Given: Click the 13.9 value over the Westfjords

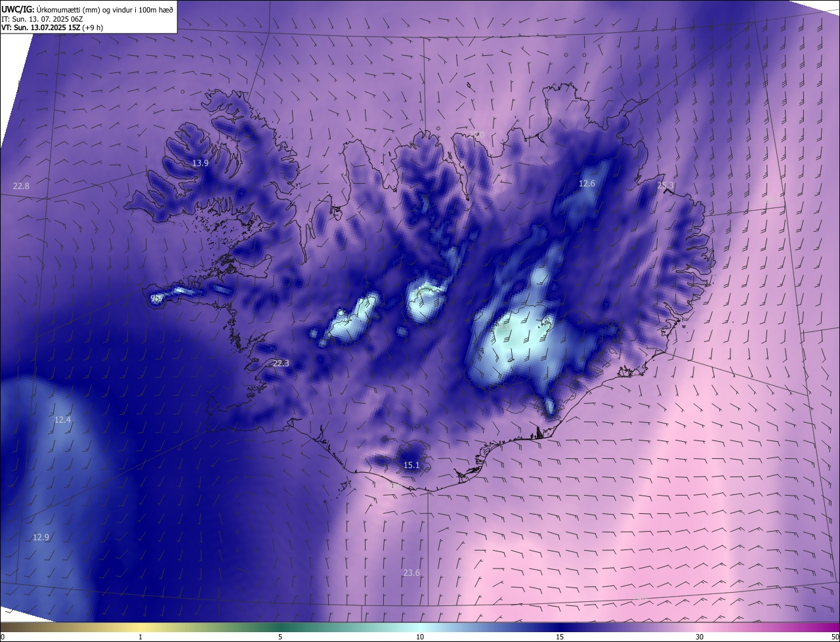Looking at the screenshot, I should tap(200, 163).
